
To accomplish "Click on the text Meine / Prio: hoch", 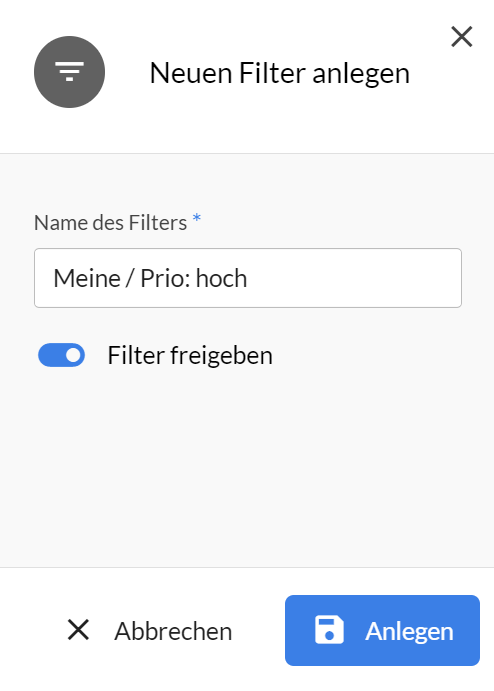I will click(150, 278).
